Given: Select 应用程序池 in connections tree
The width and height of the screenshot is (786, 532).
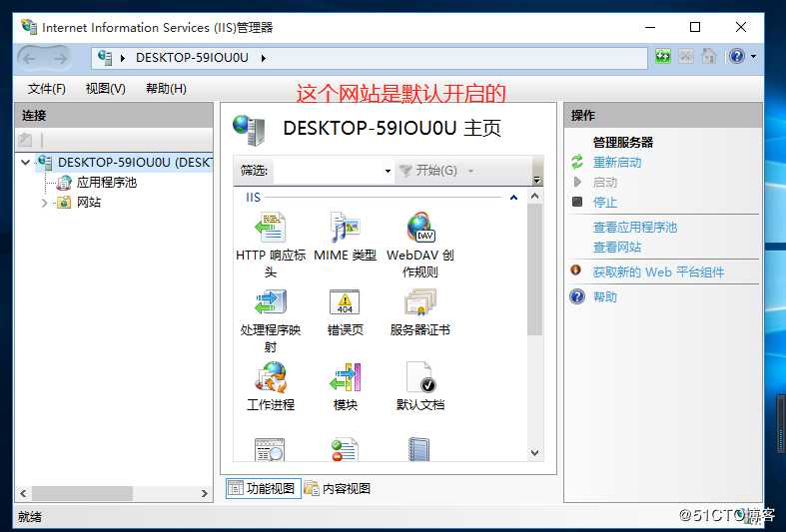Looking at the screenshot, I should pyautogui.click(x=107, y=183).
